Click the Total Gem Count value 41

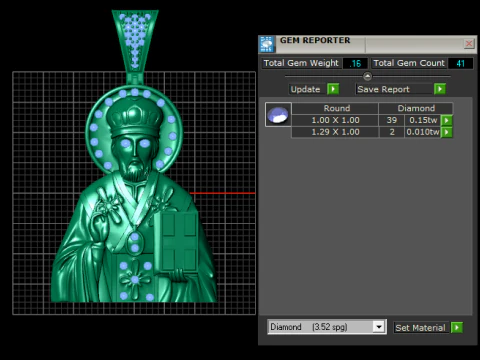(x=460, y=63)
